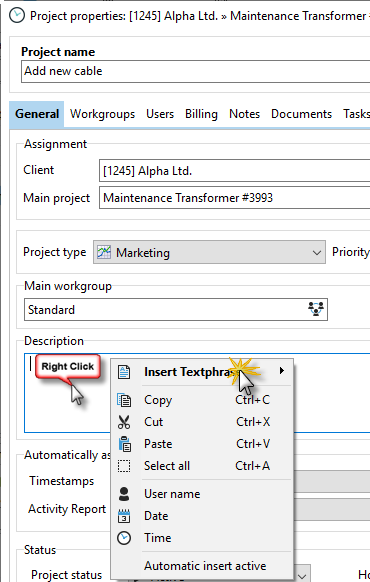Switch to the Documents tab
This screenshot has height=582, width=370.
(x=301, y=114)
